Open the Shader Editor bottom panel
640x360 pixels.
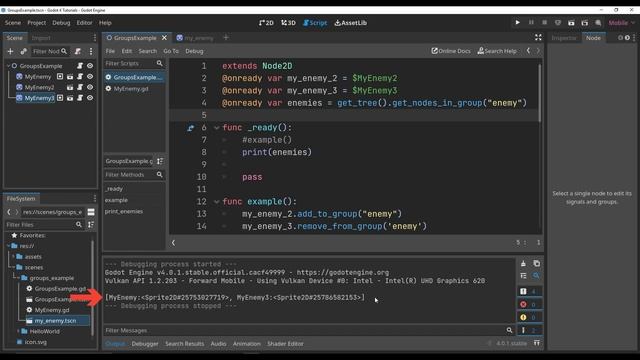coord(285,344)
